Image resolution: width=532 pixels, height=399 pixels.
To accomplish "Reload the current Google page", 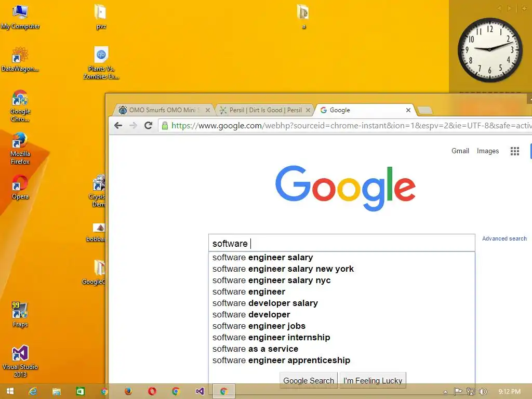I will pyautogui.click(x=148, y=126).
